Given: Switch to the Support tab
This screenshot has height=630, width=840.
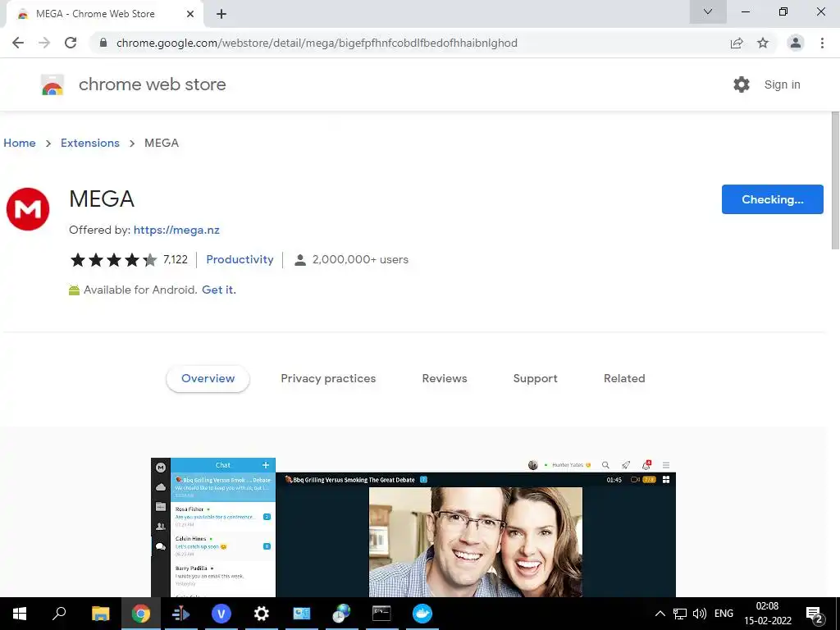Looking at the screenshot, I should click(x=535, y=378).
